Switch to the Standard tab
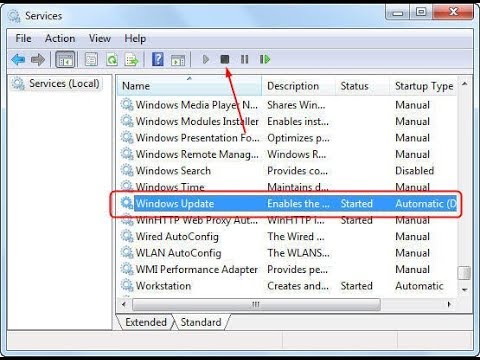The width and height of the screenshot is (480, 360). tap(201, 322)
